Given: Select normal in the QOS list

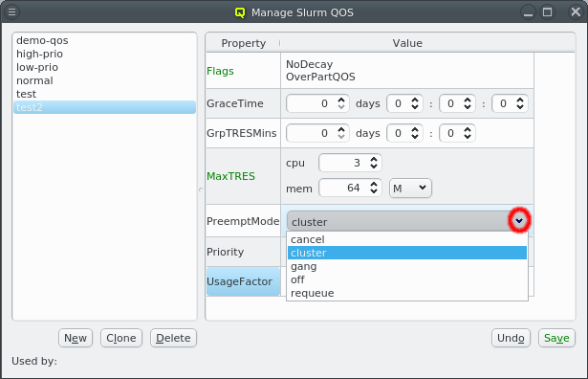Looking at the screenshot, I should pyautogui.click(x=104, y=80).
